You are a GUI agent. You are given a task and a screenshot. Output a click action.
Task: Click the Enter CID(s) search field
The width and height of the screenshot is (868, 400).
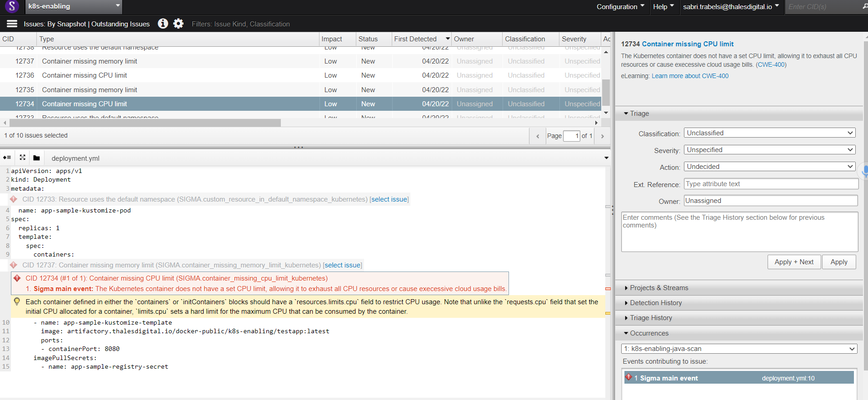tap(823, 6)
